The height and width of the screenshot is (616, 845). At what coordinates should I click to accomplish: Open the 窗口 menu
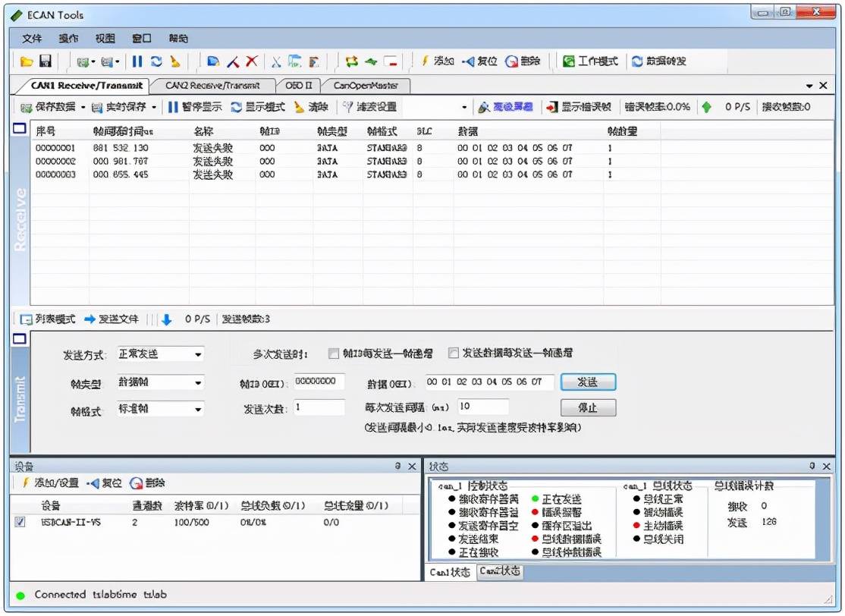point(142,38)
